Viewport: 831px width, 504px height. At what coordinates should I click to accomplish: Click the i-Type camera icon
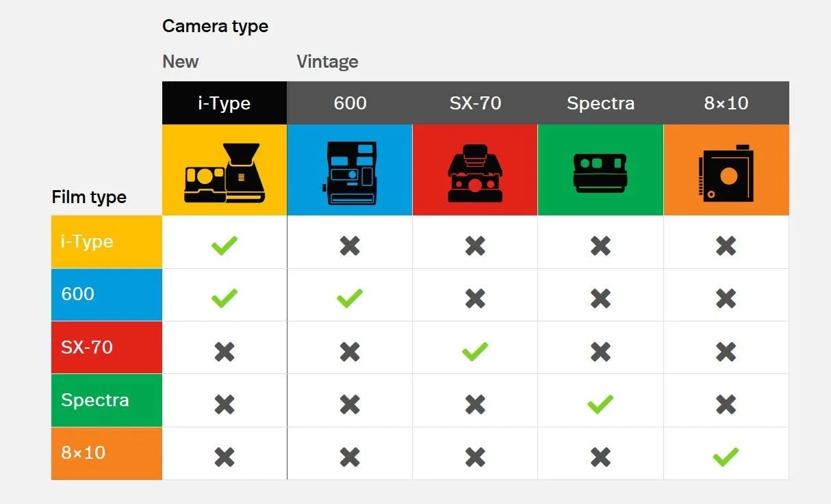pos(224,173)
